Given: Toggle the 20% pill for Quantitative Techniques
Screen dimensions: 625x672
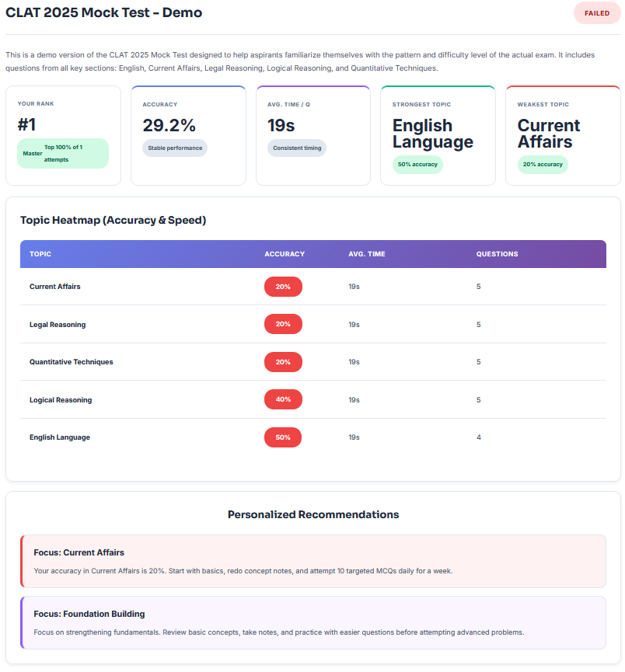Looking at the screenshot, I should coord(283,362).
